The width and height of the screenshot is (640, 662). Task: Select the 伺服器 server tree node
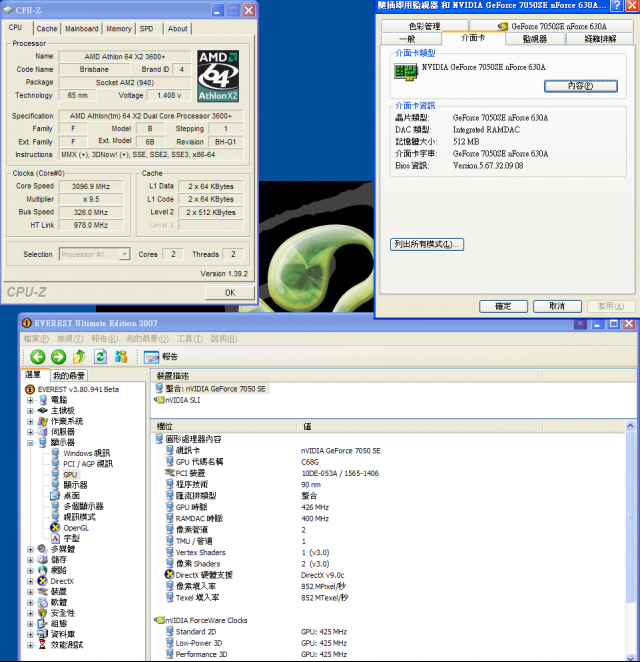(62, 431)
